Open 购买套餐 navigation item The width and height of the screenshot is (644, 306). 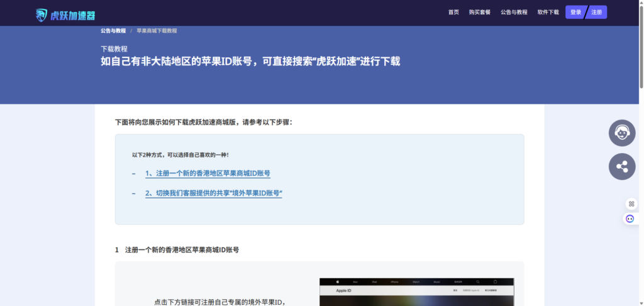pyautogui.click(x=479, y=13)
